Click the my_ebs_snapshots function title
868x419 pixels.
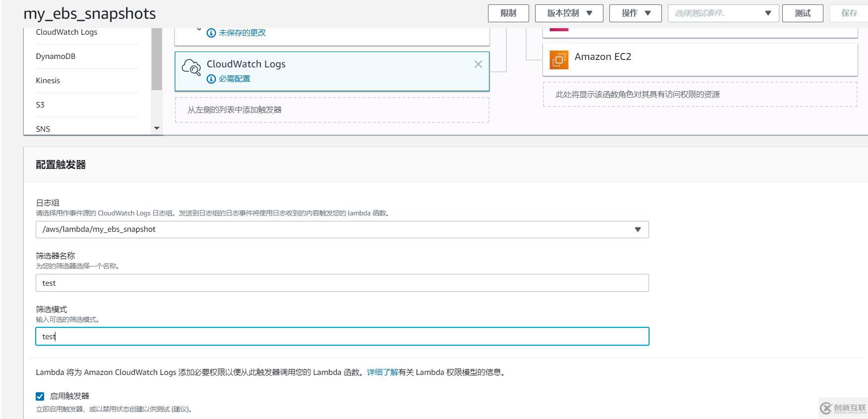tap(90, 13)
